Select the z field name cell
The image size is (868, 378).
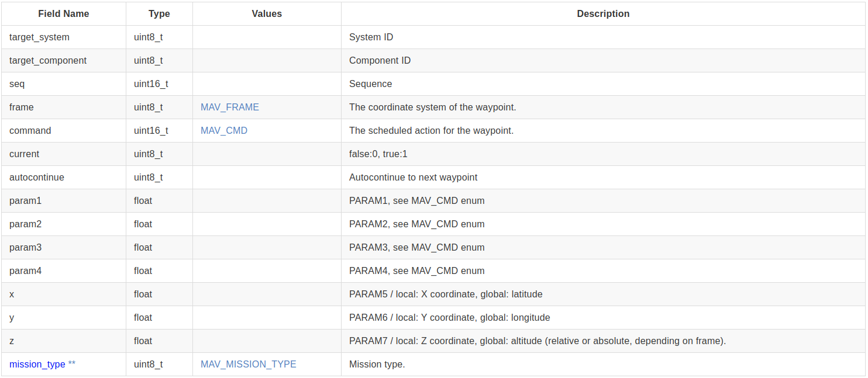click(x=64, y=341)
